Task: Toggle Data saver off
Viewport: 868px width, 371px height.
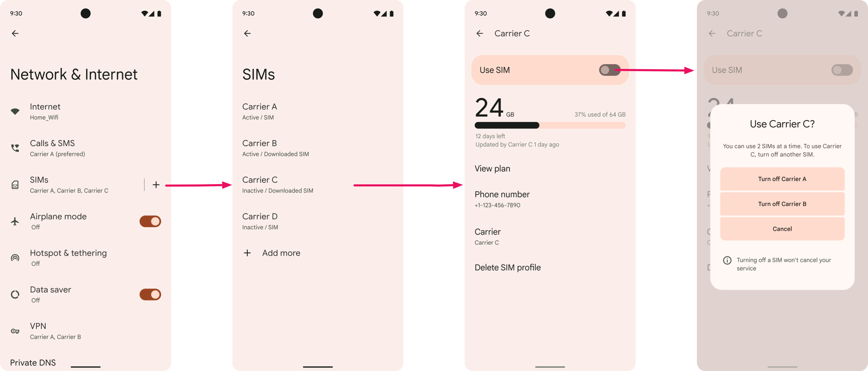Action: 150,294
